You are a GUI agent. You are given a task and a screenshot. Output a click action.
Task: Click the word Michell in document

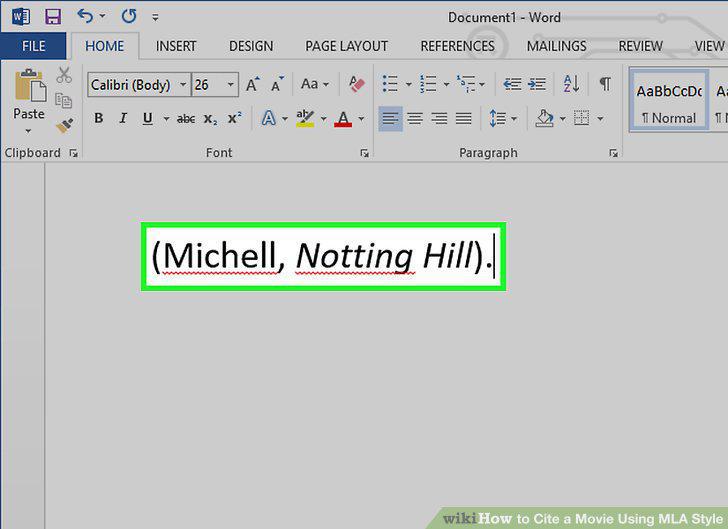220,256
